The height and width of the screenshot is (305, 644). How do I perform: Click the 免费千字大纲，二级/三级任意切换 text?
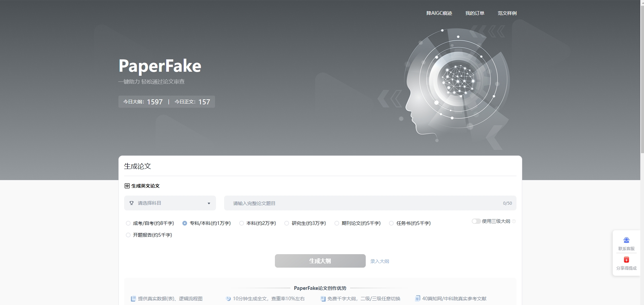click(364, 299)
